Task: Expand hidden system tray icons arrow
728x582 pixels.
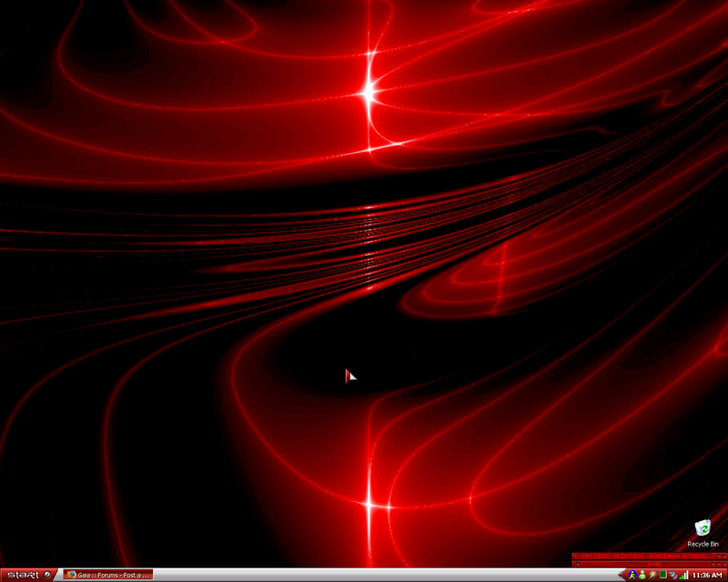Action: (x=621, y=575)
